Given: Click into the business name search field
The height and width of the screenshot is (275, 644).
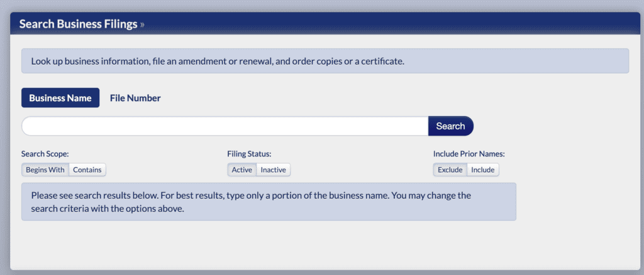Looking at the screenshot, I should [x=225, y=126].
